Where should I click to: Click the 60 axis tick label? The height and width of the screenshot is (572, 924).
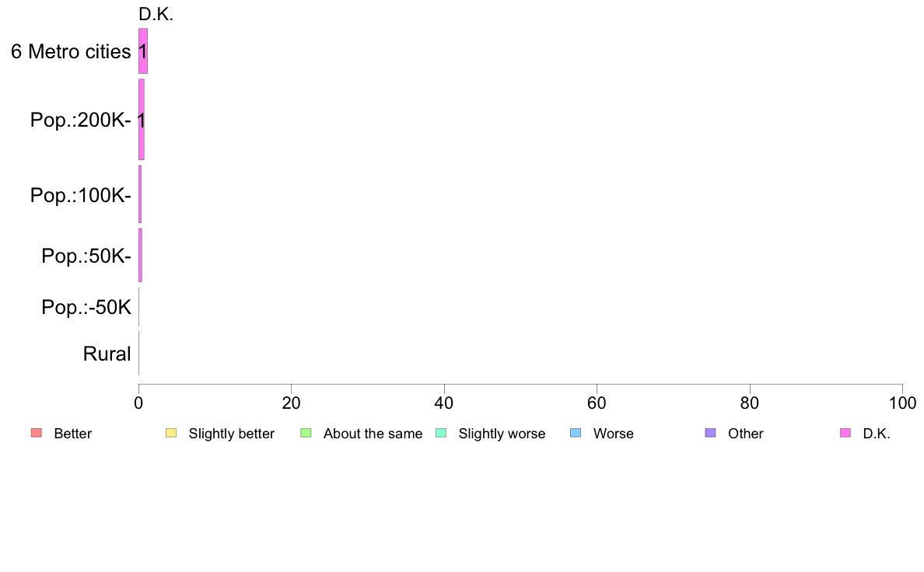coord(597,403)
